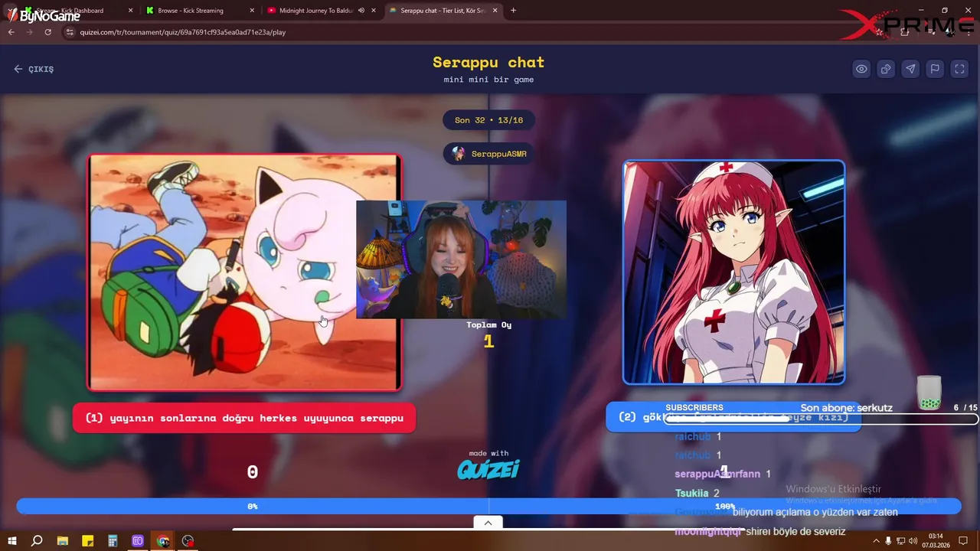Mute audio on the Midnight Journey tab
The image size is (980, 551).
(x=361, y=11)
